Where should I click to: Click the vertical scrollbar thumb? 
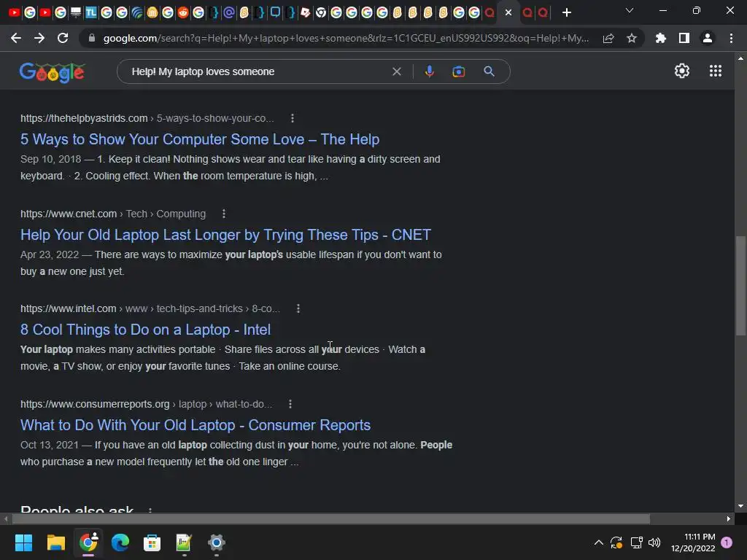point(740,286)
